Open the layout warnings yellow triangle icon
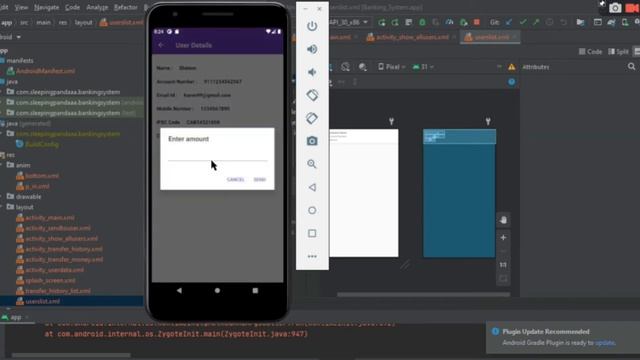 511,67
